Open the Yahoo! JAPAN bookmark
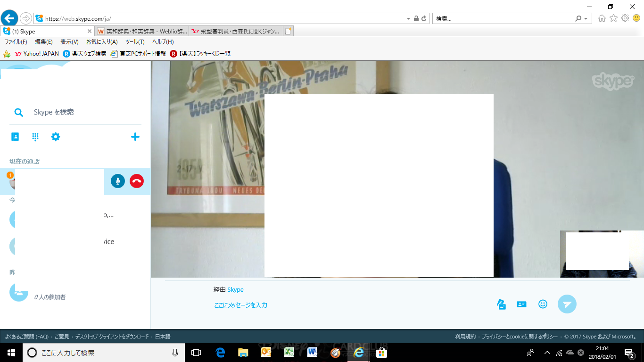This screenshot has height=362, width=644. [37, 54]
